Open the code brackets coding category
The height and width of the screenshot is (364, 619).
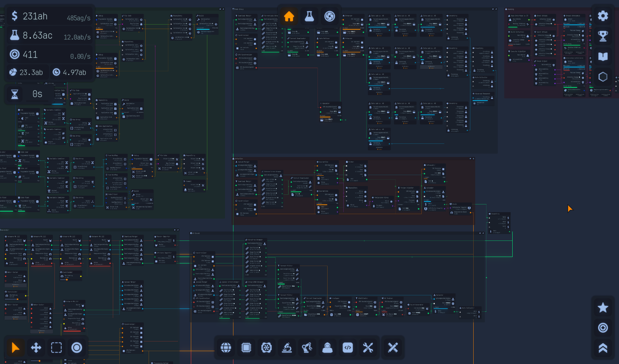[x=348, y=348]
